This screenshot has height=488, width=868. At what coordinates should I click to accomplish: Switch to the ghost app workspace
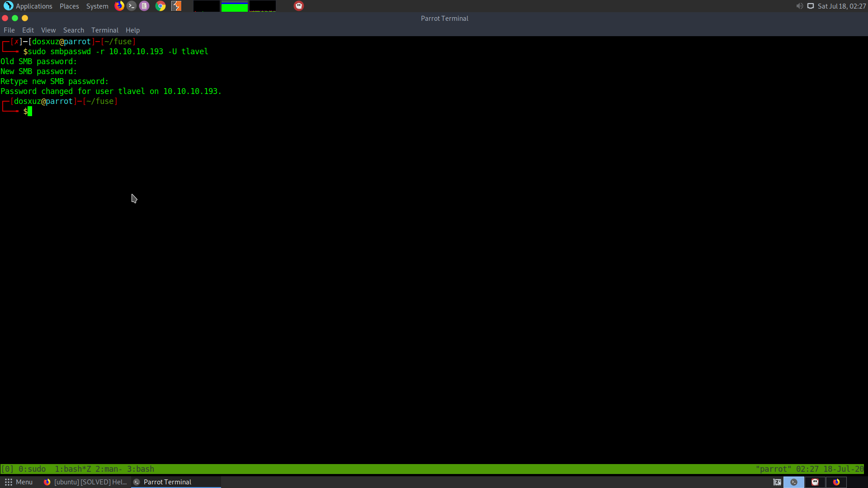(815, 482)
